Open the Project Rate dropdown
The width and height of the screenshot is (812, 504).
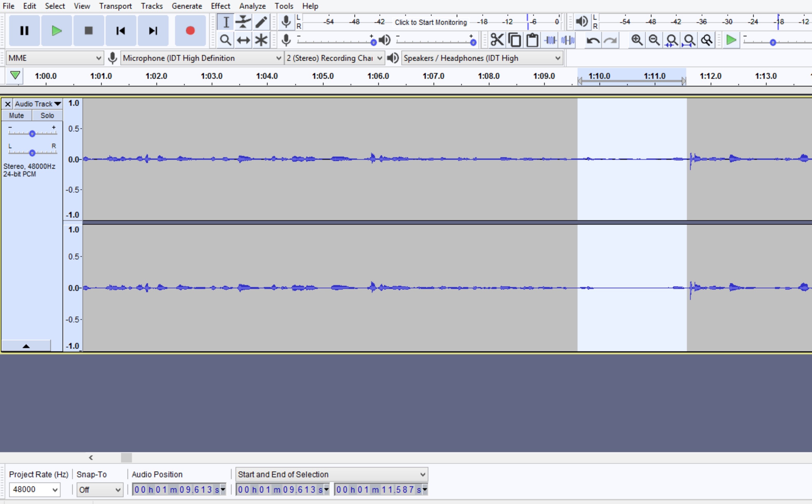pyautogui.click(x=34, y=489)
